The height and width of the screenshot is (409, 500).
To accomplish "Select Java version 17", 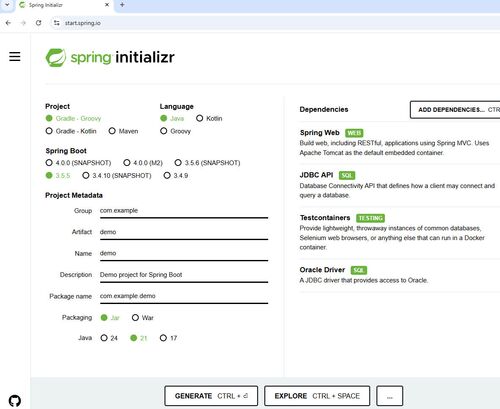I will [x=168, y=338].
